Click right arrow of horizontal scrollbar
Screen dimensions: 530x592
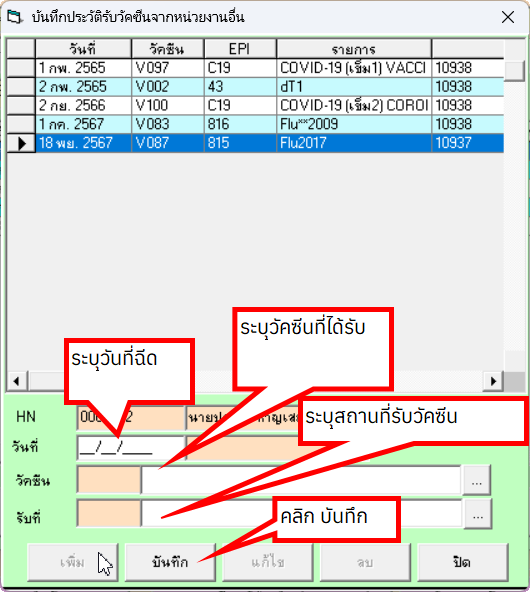coord(493,381)
